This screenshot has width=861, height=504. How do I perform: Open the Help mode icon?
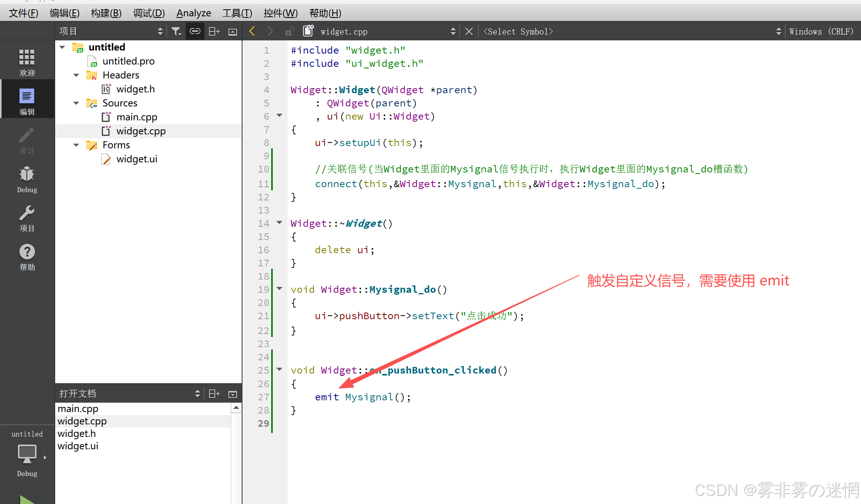pos(27,256)
